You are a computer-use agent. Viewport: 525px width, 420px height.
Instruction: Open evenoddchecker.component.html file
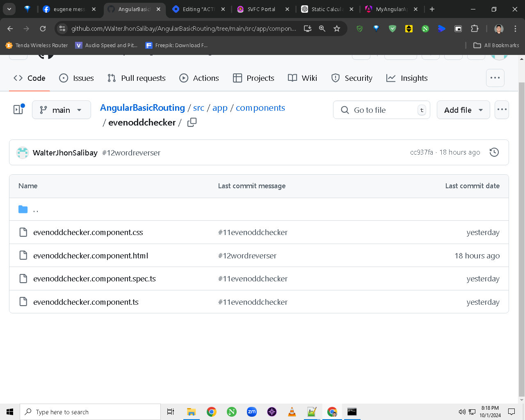point(91,256)
